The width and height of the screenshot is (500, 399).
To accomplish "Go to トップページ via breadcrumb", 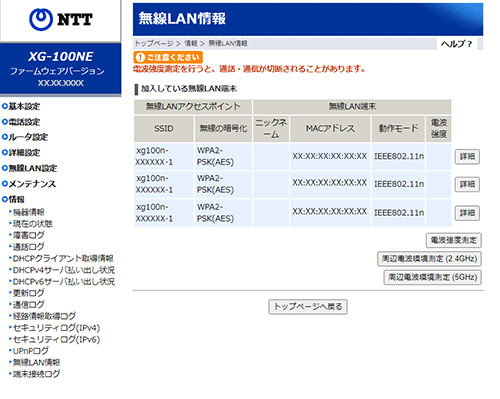I will point(154,43).
